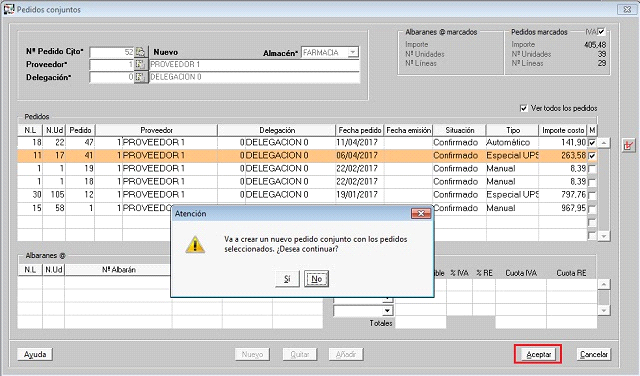
Task: Click the warning icon in Atención dialog
Action: pyautogui.click(x=195, y=245)
